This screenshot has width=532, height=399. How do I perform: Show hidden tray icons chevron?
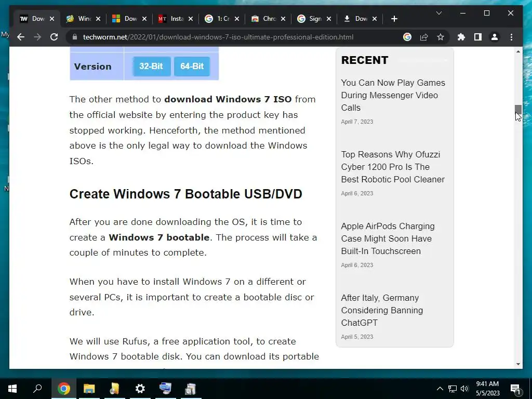pos(440,389)
